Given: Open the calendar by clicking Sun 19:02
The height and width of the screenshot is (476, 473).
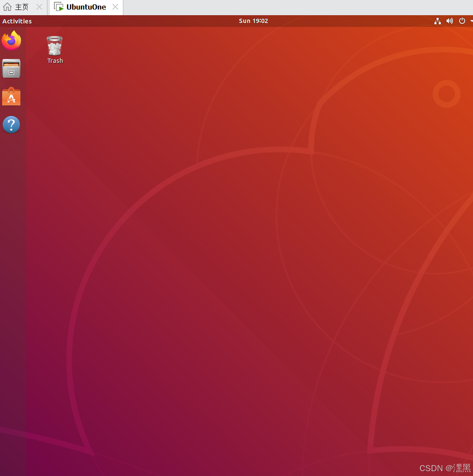Looking at the screenshot, I should [253, 20].
